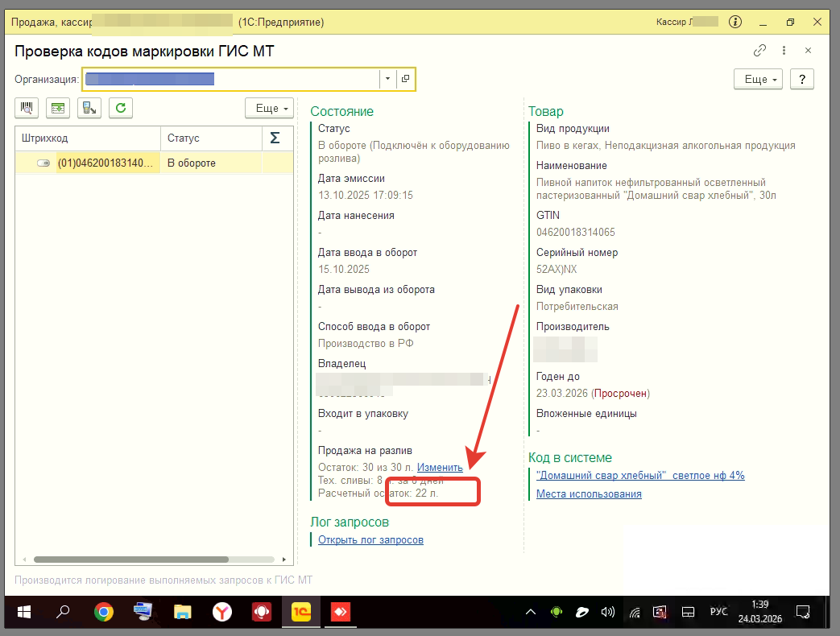Open the Организация field open-form icon

[406, 79]
